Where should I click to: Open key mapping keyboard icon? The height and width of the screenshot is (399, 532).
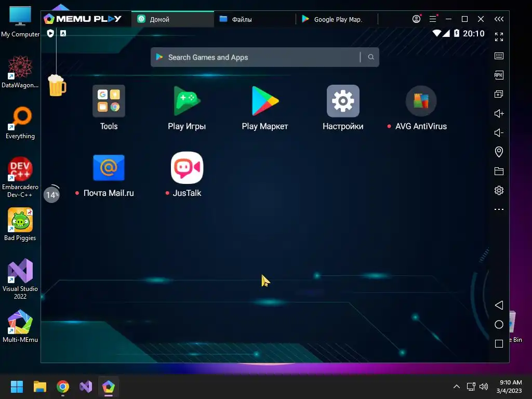(x=499, y=56)
